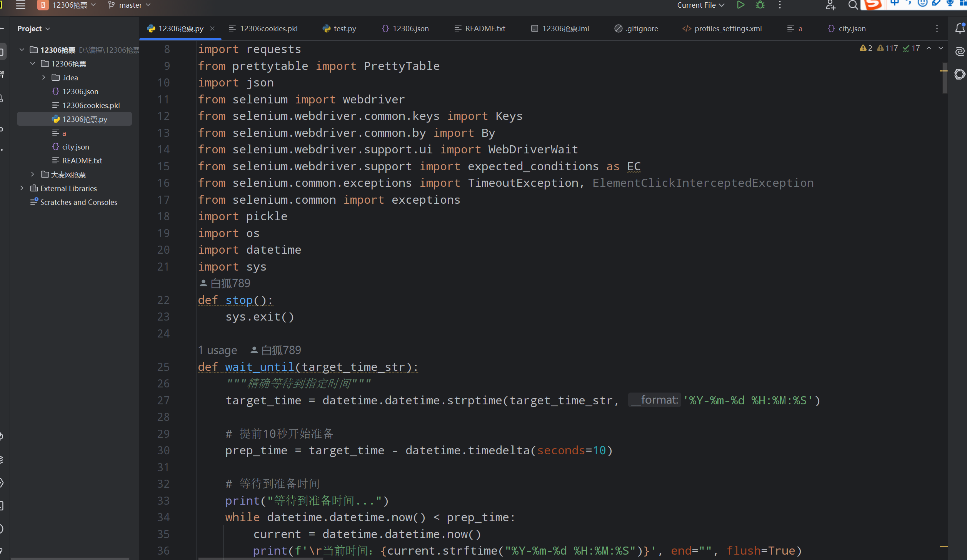Switch to the 'a' editor tab
This screenshot has width=967, height=560.
(x=795, y=28)
